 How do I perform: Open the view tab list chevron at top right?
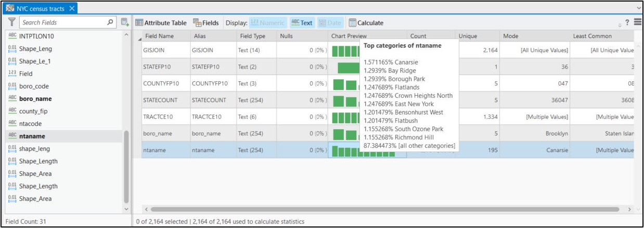click(639, 8)
